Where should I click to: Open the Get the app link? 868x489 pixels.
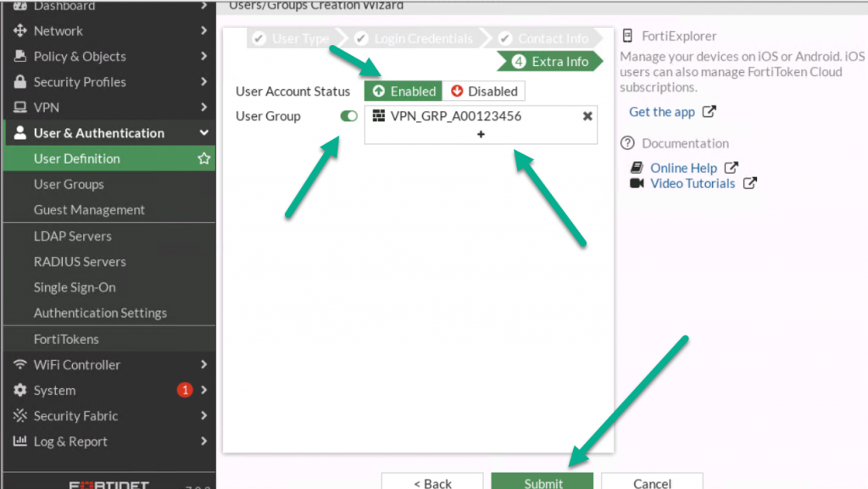pos(664,111)
